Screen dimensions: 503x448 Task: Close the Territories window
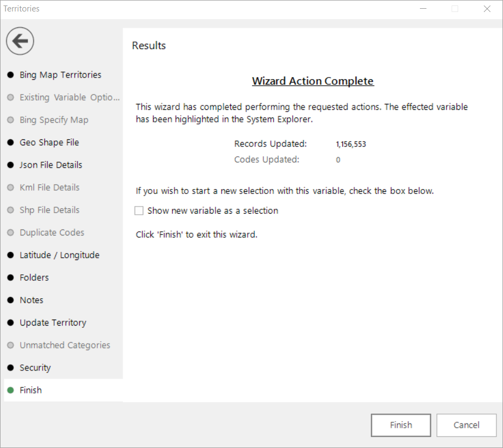tap(487, 9)
